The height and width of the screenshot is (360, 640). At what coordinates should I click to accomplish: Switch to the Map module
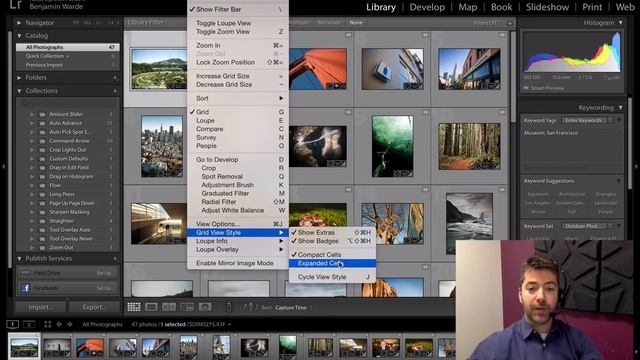click(x=467, y=7)
